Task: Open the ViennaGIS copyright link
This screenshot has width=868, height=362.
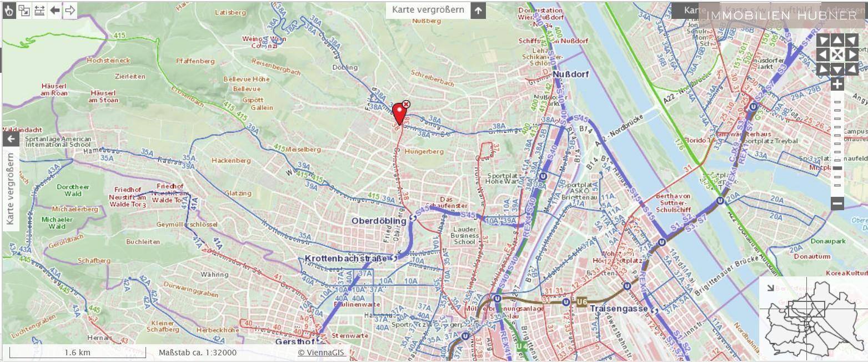Action: point(322,353)
